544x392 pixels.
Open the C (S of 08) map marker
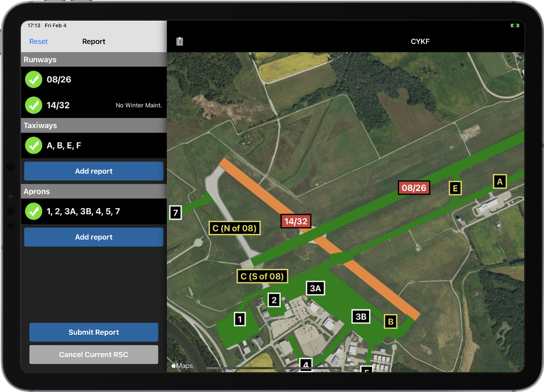coord(262,276)
